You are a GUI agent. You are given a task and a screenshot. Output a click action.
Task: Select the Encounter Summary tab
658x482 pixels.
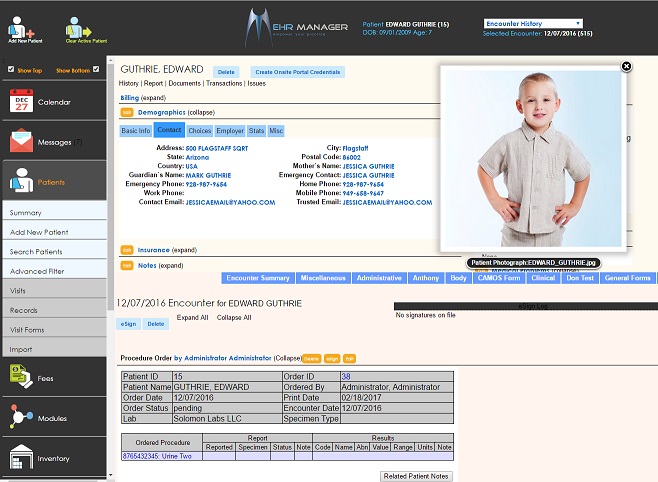[x=257, y=278]
